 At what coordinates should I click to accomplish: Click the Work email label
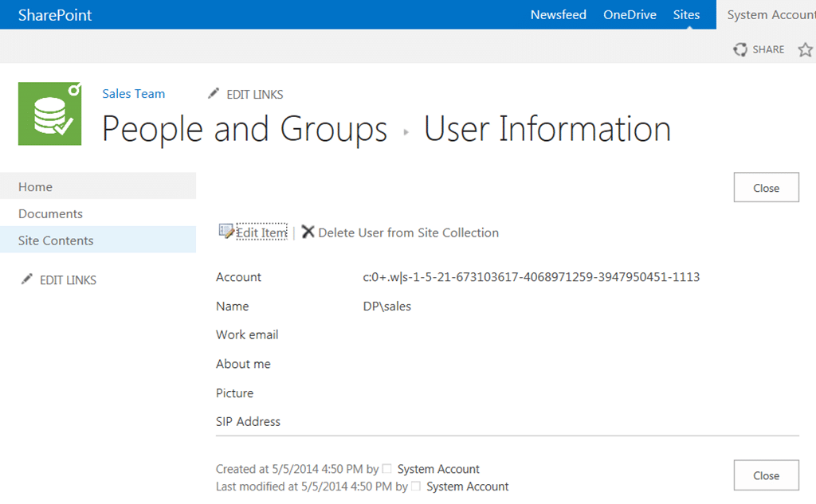coord(247,334)
